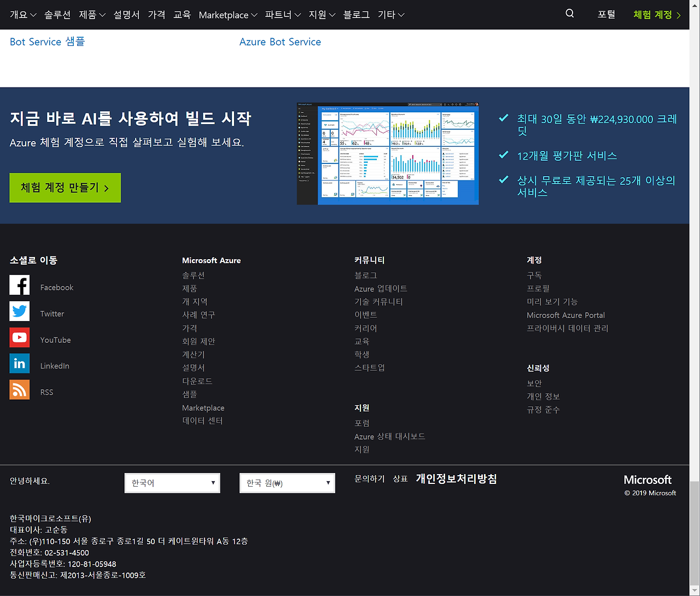Click the YouTube text link
Screen dimensions: 700x596
pyautogui.click(x=56, y=340)
